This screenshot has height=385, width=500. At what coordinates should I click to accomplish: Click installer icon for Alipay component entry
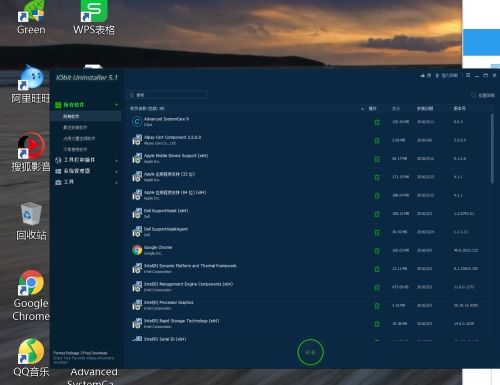[x=137, y=140]
